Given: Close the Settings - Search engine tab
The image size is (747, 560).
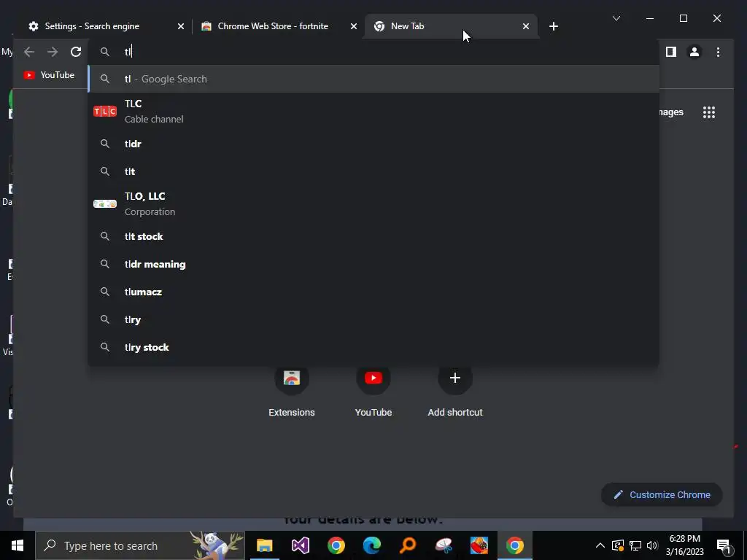Looking at the screenshot, I should [x=181, y=27].
